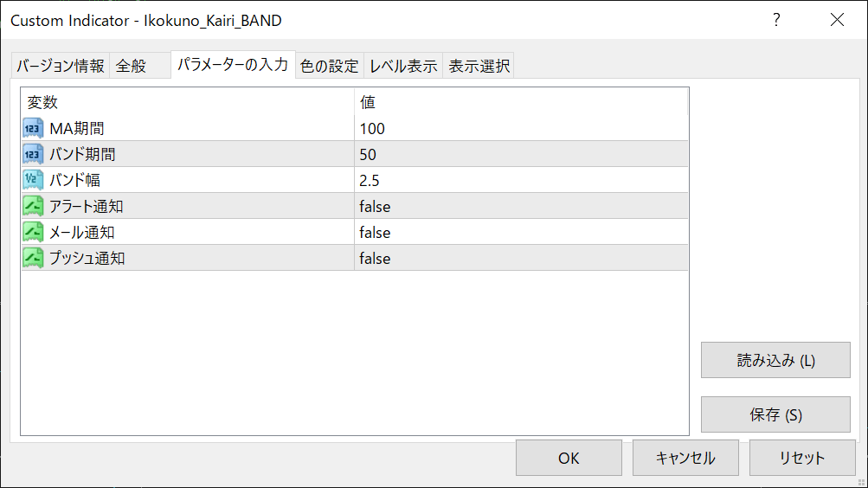Switch to the バージョン情報 tab
This screenshot has height=488, width=868.
point(61,66)
